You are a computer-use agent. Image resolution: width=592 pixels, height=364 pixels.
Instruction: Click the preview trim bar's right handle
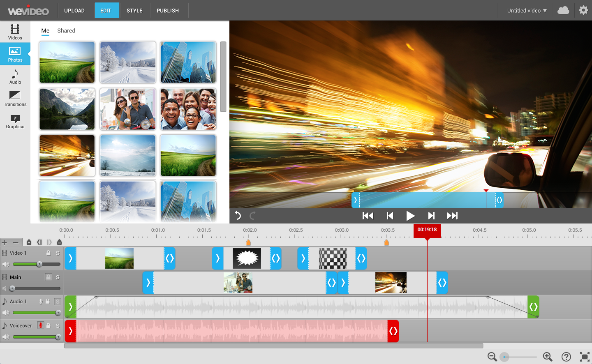pyautogui.click(x=499, y=200)
